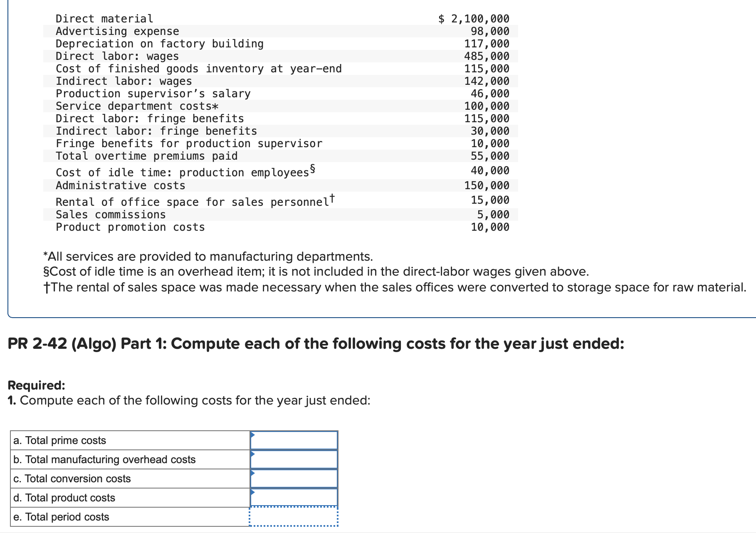Select the Direct material row in the table
Screen dimensions: 756x533
tap(104, 18)
